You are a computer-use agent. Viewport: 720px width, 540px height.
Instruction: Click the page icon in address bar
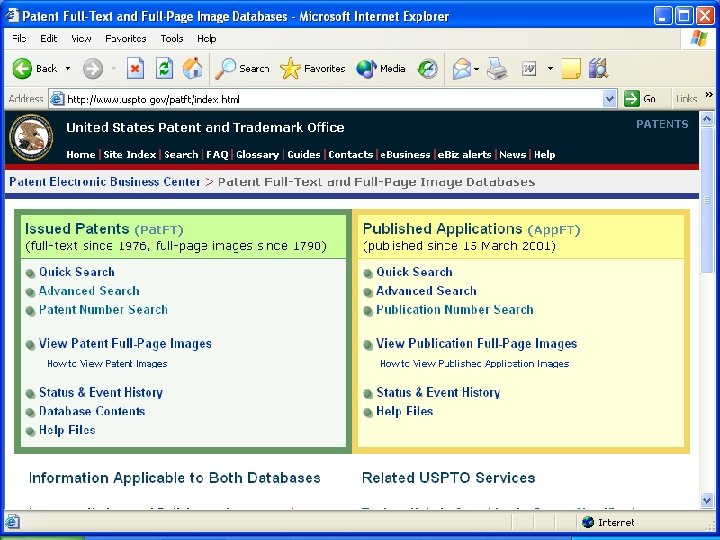click(x=57, y=99)
